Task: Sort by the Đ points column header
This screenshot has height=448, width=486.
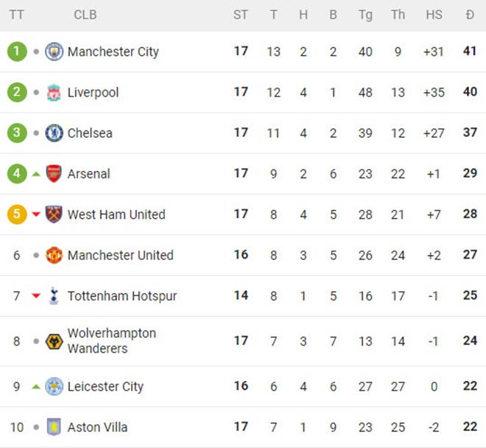Action: click(470, 15)
